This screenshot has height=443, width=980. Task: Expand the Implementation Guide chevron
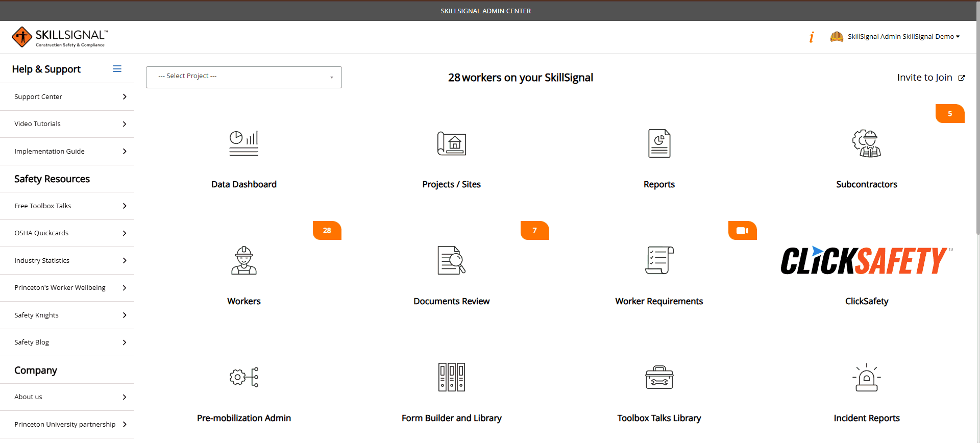125,152
